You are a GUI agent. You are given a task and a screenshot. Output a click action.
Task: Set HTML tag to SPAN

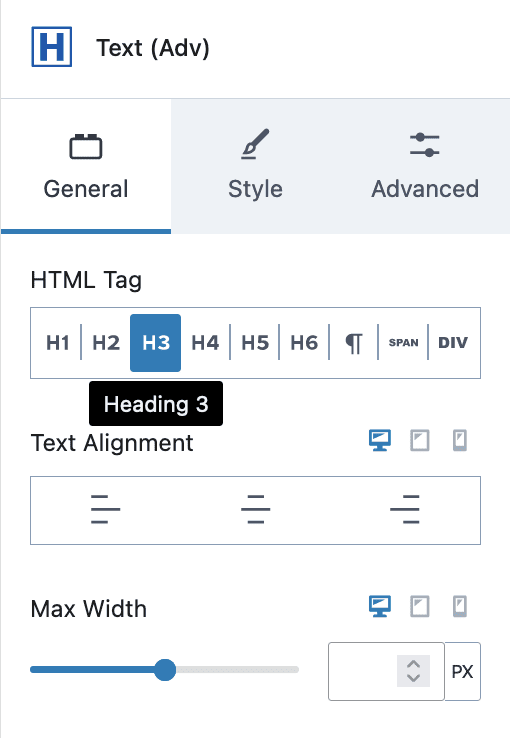[403, 343]
